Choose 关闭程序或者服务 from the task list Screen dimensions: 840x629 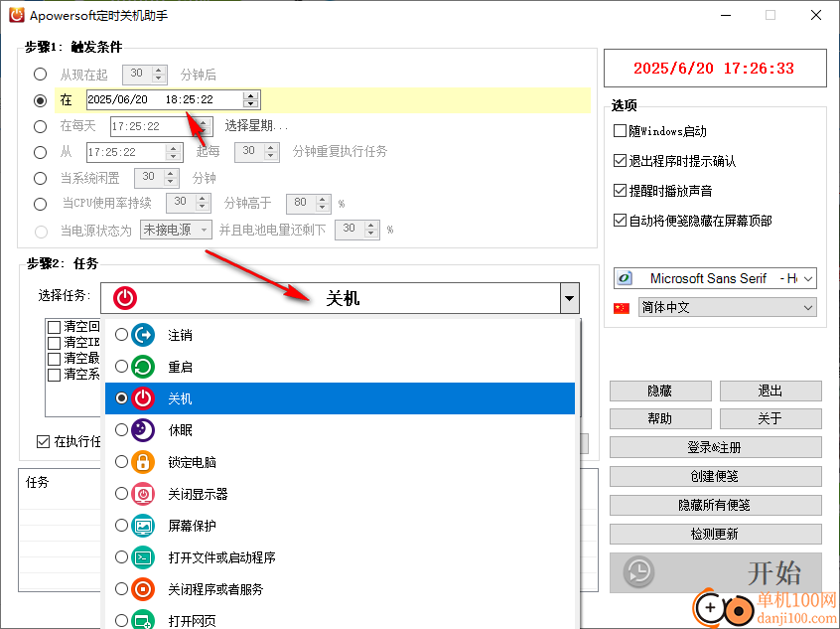340,589
